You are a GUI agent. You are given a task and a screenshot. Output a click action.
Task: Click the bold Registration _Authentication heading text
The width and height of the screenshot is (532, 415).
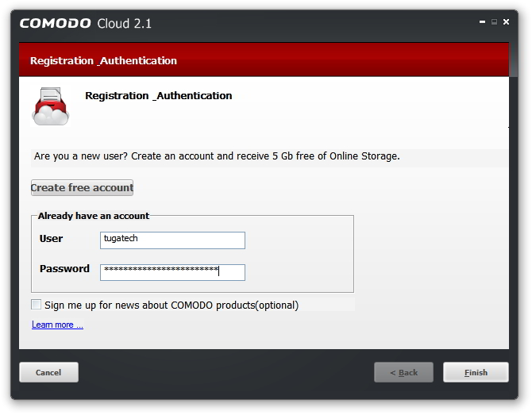159,95
